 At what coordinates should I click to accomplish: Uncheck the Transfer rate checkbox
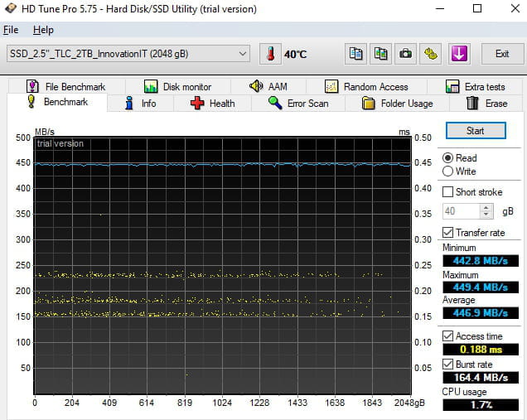pyautogui.click(x=447, y=232)
